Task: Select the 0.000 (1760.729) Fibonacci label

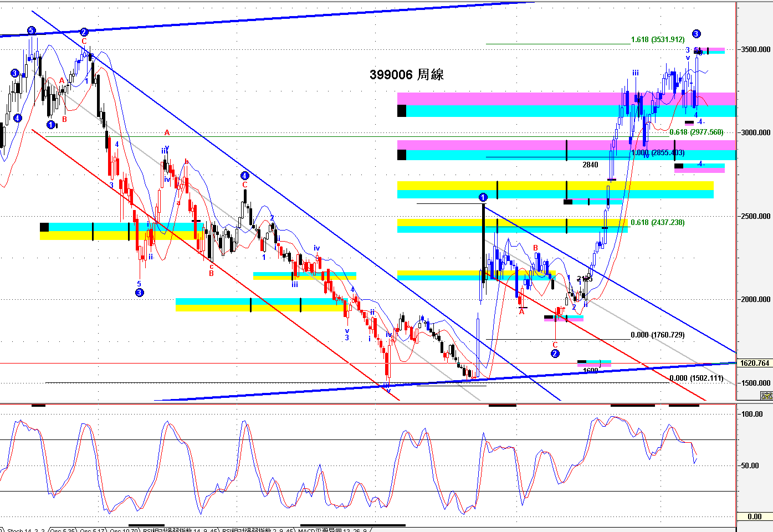Action: click(x=658, y=335)
